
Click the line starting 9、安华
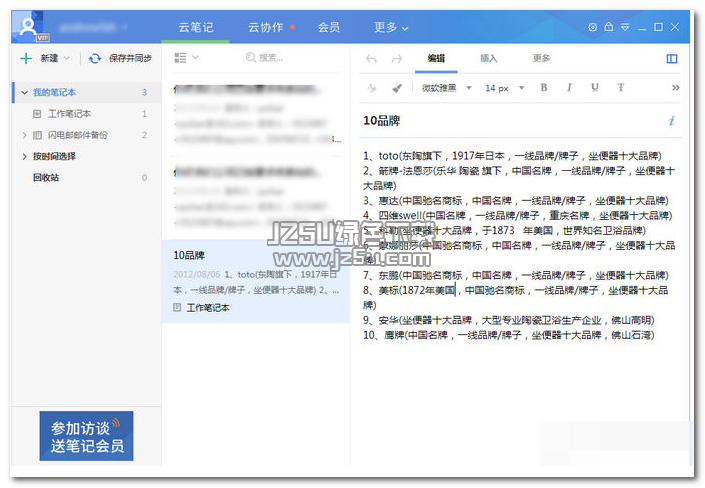point(509,320)
